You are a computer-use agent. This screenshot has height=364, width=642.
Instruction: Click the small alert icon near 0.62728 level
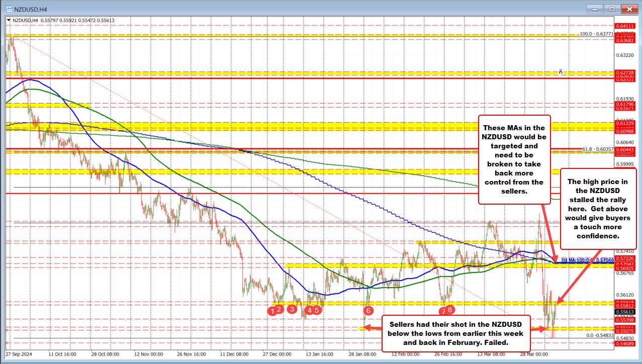(561, 72)
